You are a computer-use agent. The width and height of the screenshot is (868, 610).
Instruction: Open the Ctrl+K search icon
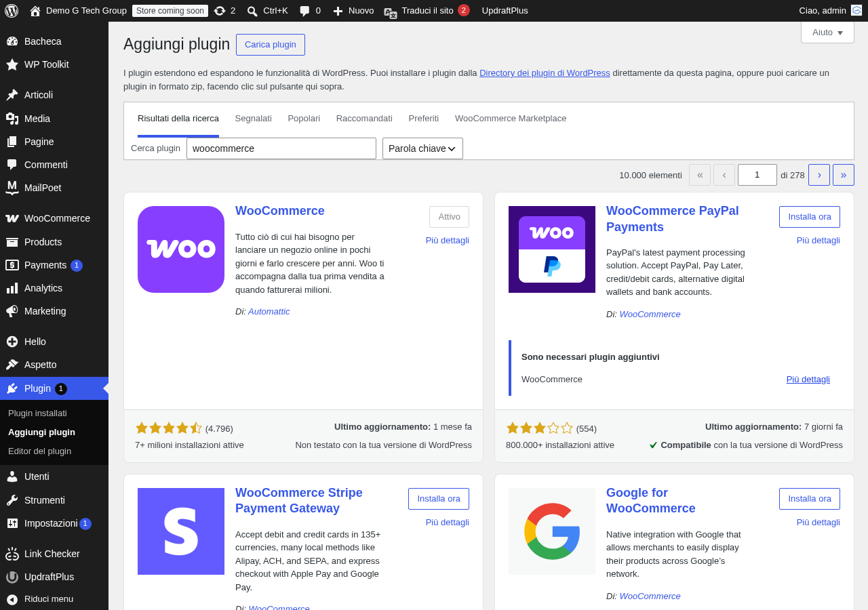click(252, 11)
